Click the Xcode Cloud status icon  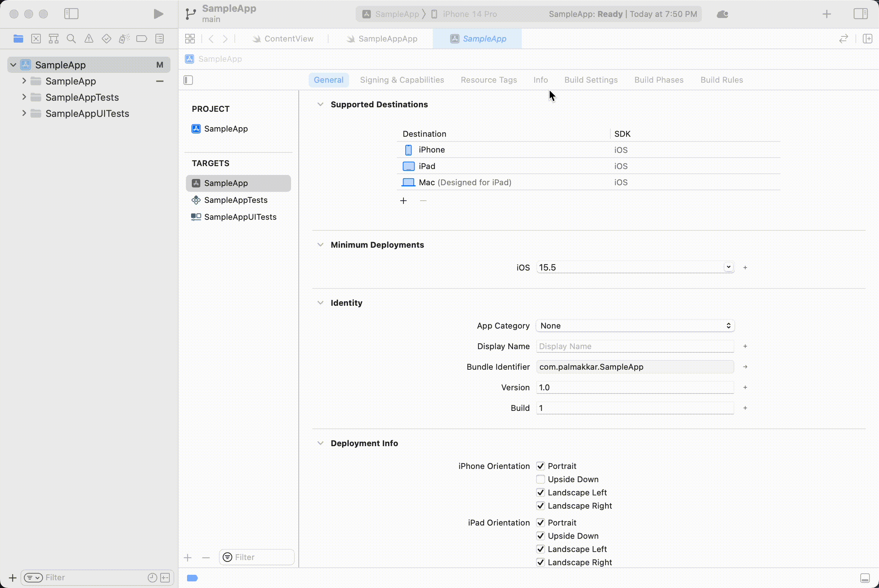(722, 14)
